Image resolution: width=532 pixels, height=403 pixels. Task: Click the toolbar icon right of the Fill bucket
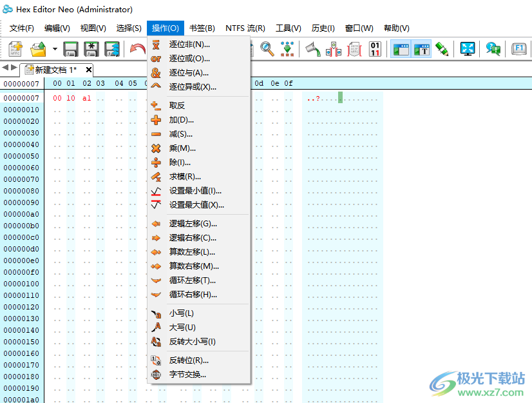coord(334,49)
